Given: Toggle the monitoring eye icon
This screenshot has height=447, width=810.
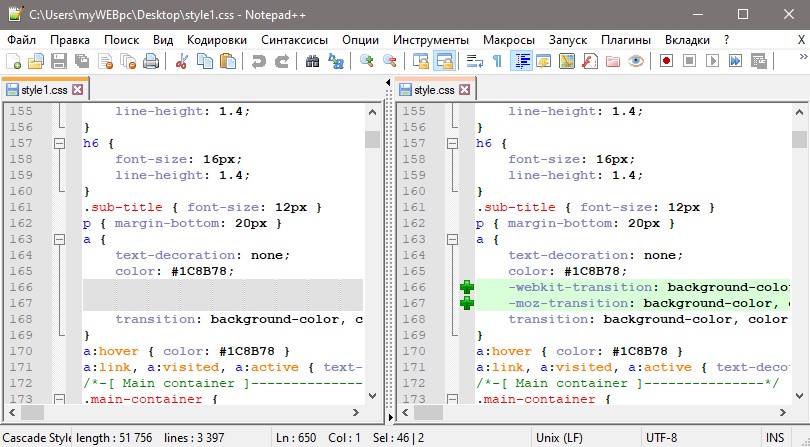Looking at the screenshot, I should coord(636,61).
